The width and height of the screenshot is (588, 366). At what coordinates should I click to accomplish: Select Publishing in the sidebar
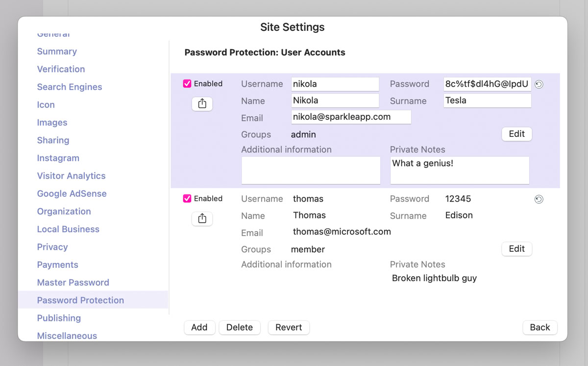[x=59, y=318]
